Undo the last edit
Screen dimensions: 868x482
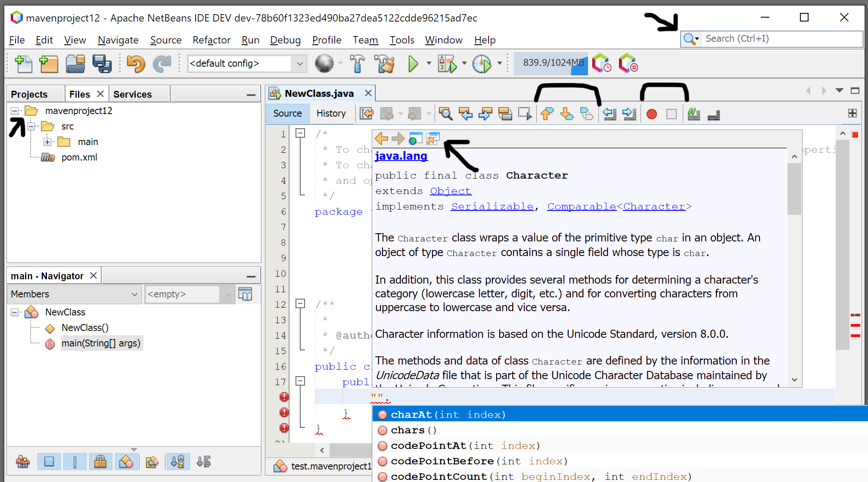[x=135, y=63]
